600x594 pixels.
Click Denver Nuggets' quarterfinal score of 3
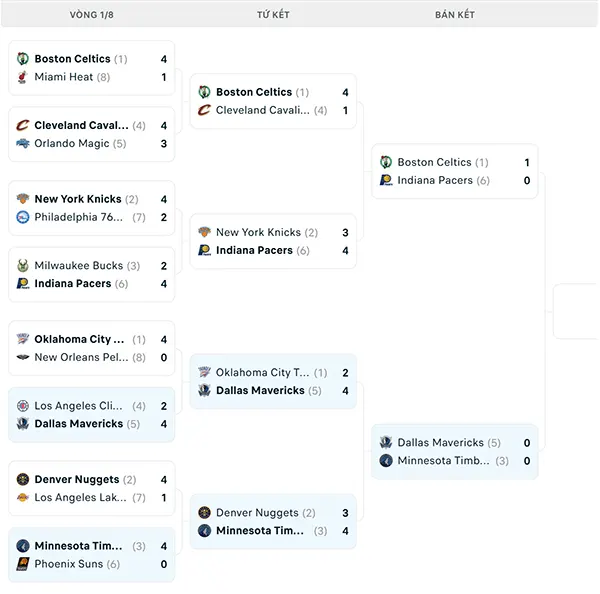point(345,512)
